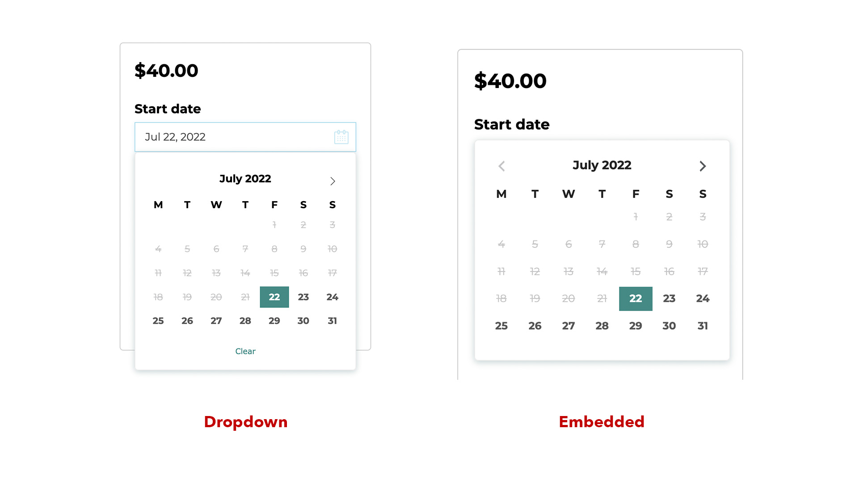Pick day 23 in the embedded calendar
Image resolution: width=868 pixels, height=496 pixels.
669,298
